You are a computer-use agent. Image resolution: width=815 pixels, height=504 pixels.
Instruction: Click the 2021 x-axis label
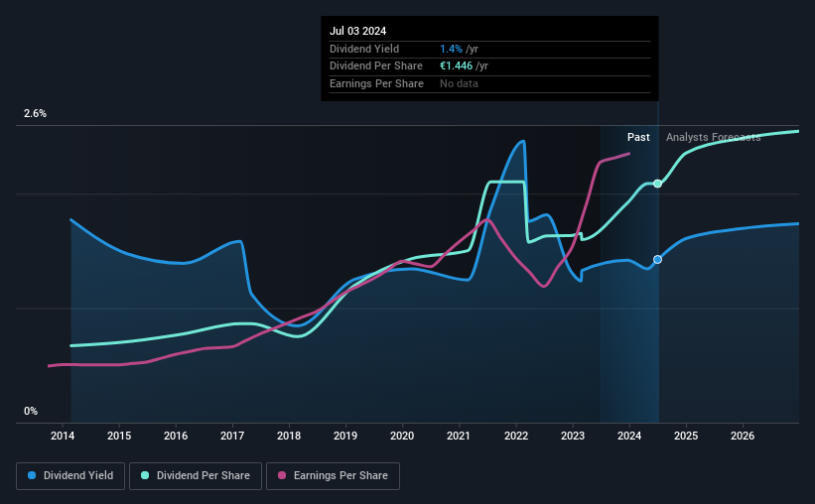tap(459, 436)
